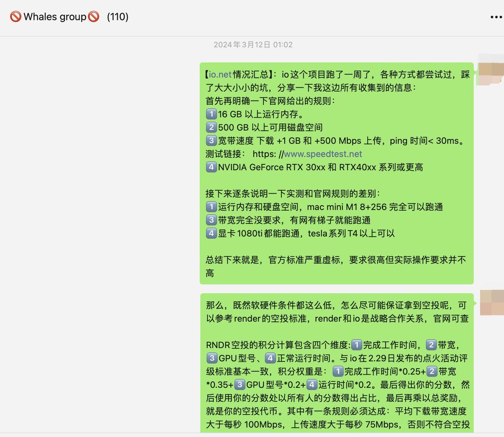Click keycap 3 before '带宽完全没要求'
504x437 pixels.
211,220
